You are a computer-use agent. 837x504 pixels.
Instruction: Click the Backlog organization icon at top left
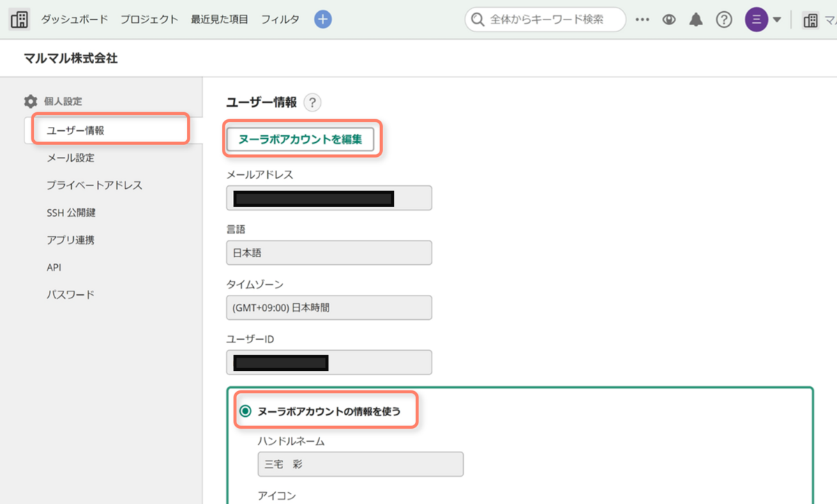pos(20,20)
